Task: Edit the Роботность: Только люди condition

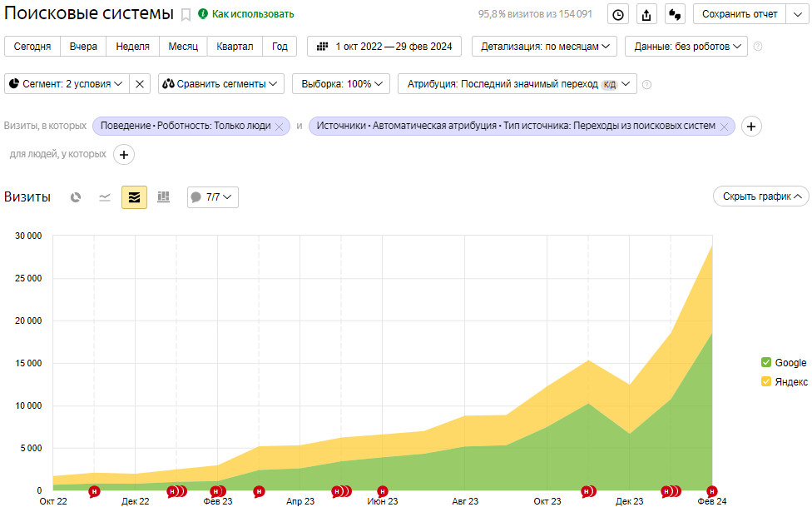Action: point(186,126)
